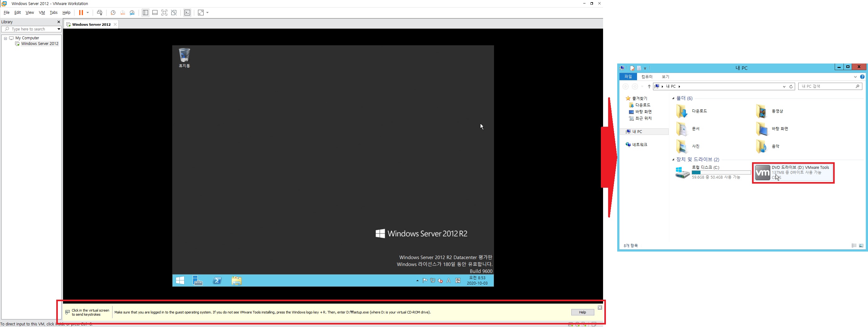
Task: Open the snapshot manager
Action: click(132, 13)
